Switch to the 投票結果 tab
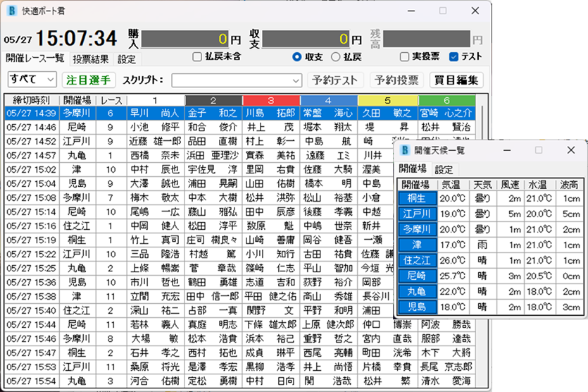The width and height of the screenshot is (588, 392). tap(90, 59)
